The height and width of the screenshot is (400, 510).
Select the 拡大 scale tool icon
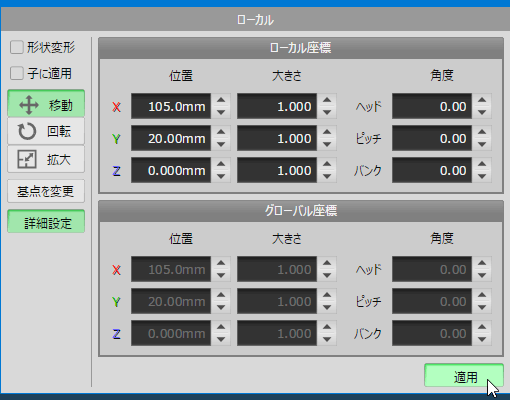click(x=27, y=159)
